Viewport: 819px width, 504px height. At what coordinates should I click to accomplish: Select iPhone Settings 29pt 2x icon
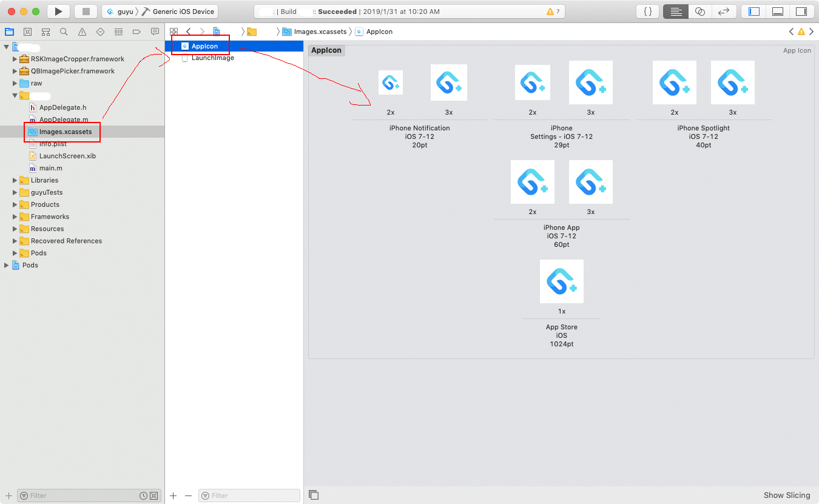pyautogui.click(x=533, y=82)
